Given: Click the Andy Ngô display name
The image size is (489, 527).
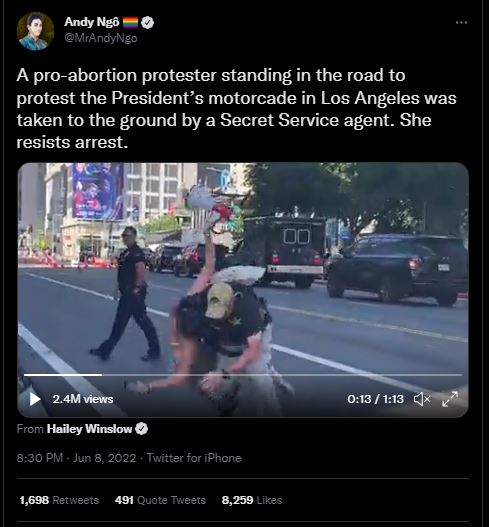Looking at the screenshot, I should point(91,22).
